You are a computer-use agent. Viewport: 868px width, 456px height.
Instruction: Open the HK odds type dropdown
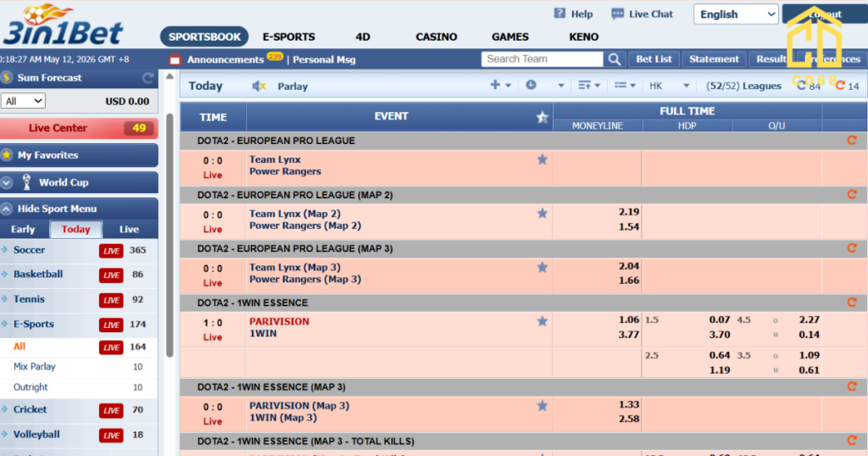670,86
